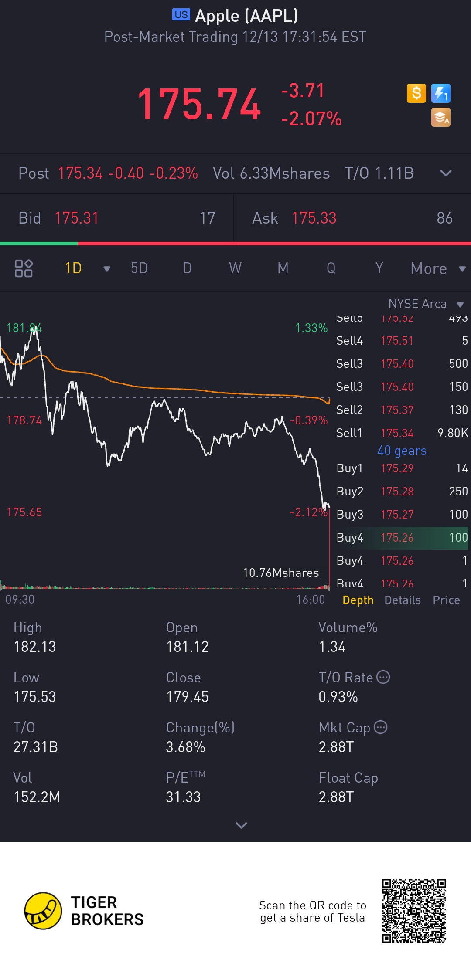The image size is (471, 980).
Task: Expand more stock statistics chevron
Action: (x=241, y=825)
